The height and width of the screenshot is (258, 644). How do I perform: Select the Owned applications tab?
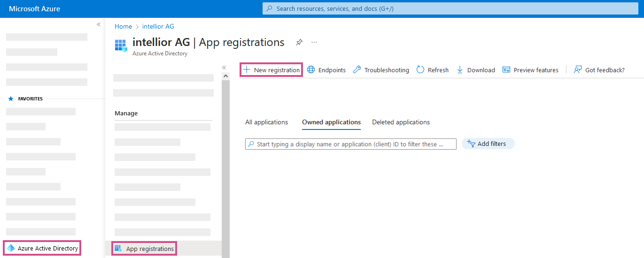coord(331,122)
